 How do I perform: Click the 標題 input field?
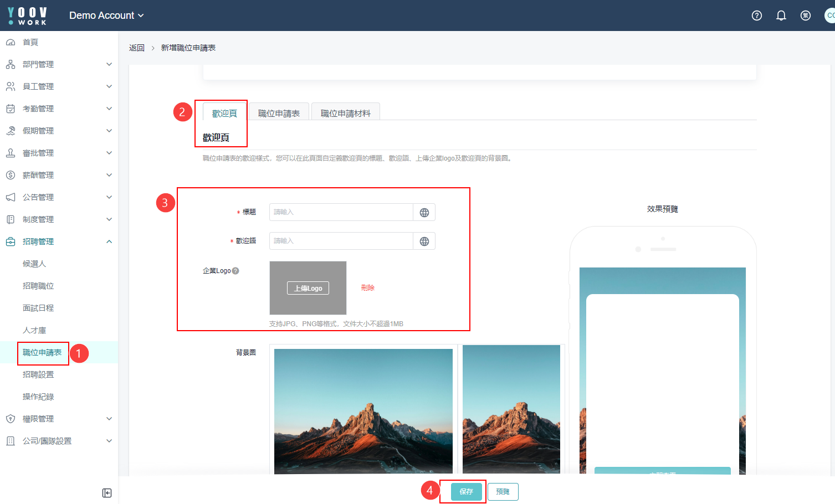point(341,212)
